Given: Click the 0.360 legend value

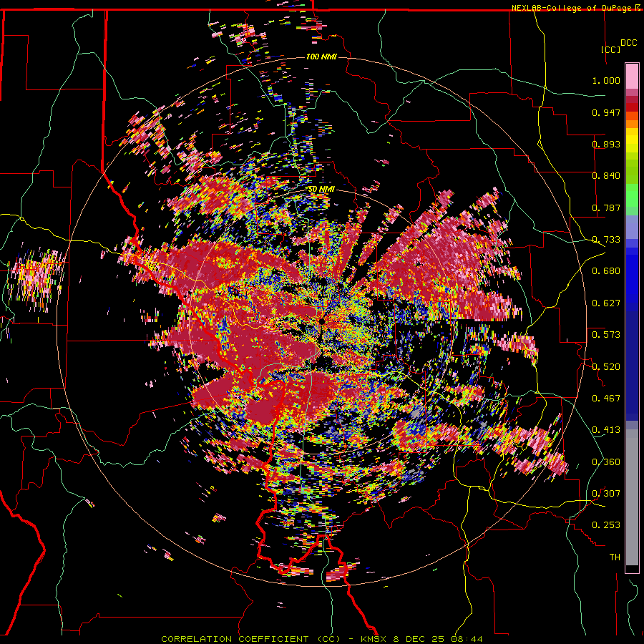Looking at the screenshot, I should point(606,462).
